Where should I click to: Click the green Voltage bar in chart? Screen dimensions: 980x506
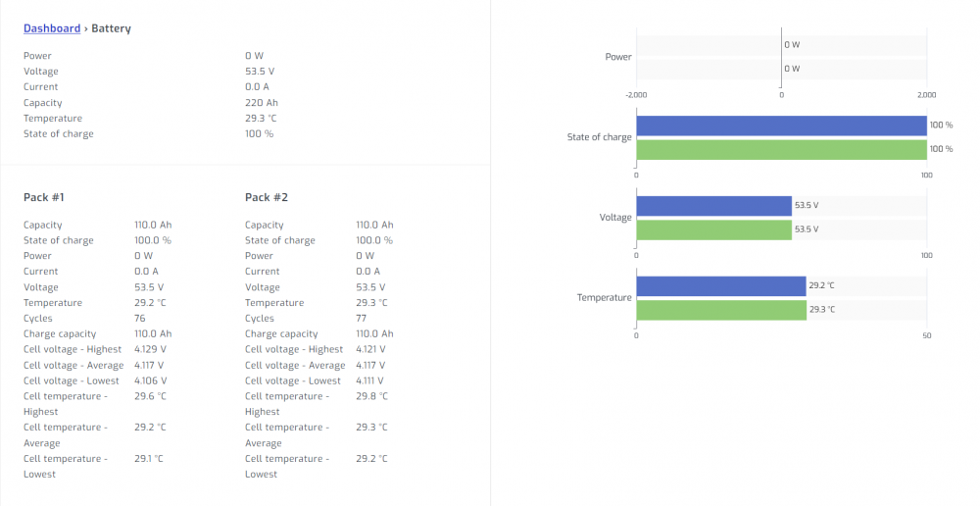click(713, 229)
